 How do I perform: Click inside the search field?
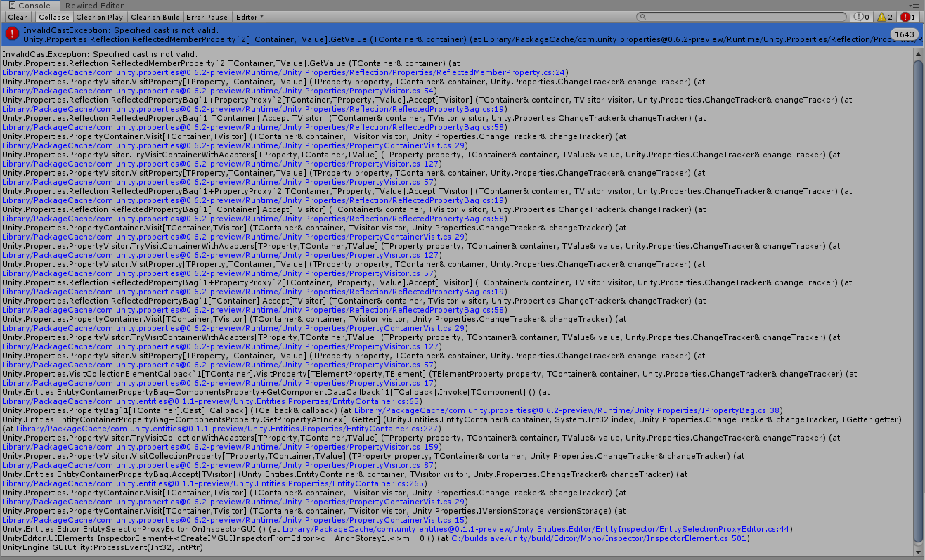[738, 15]
